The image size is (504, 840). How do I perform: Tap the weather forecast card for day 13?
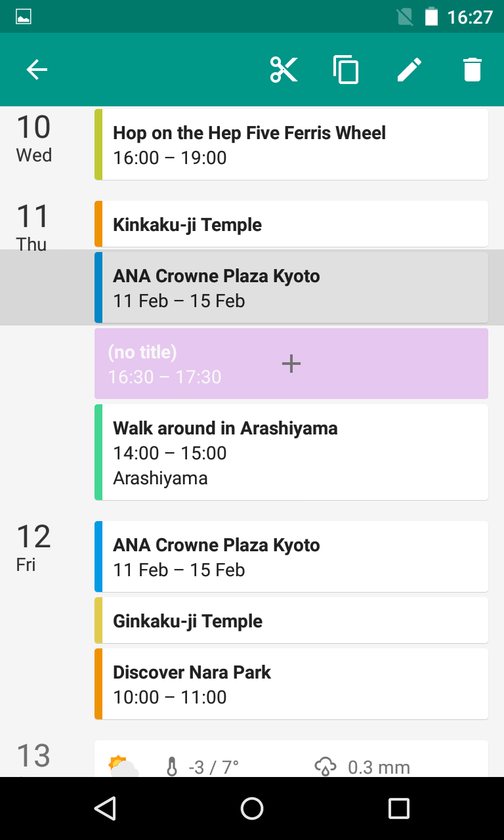click(291, 761)
